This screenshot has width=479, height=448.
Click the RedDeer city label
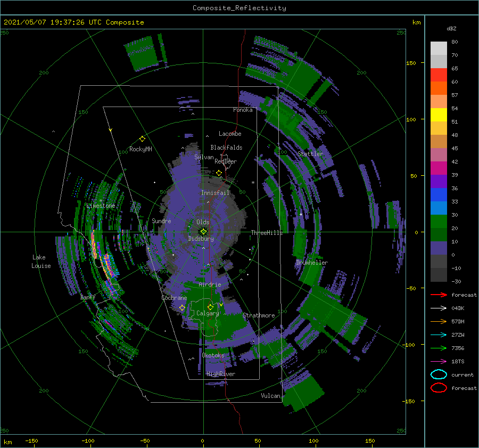coord(226,161)
